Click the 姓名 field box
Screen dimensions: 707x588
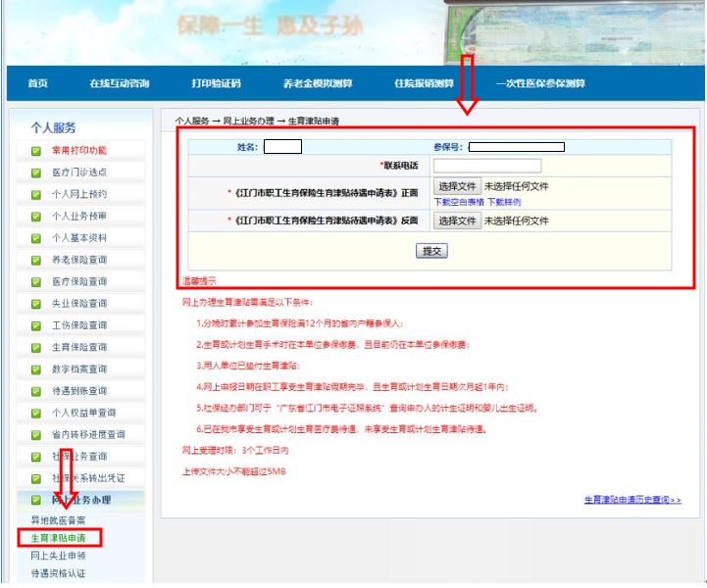pos(282,147)
